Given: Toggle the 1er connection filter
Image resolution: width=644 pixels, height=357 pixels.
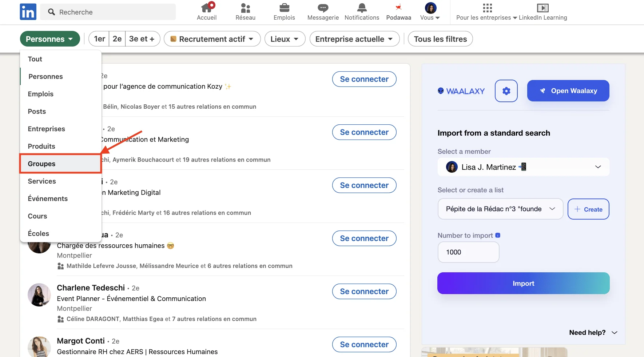Looking at the screenshot, I should 99,39.
